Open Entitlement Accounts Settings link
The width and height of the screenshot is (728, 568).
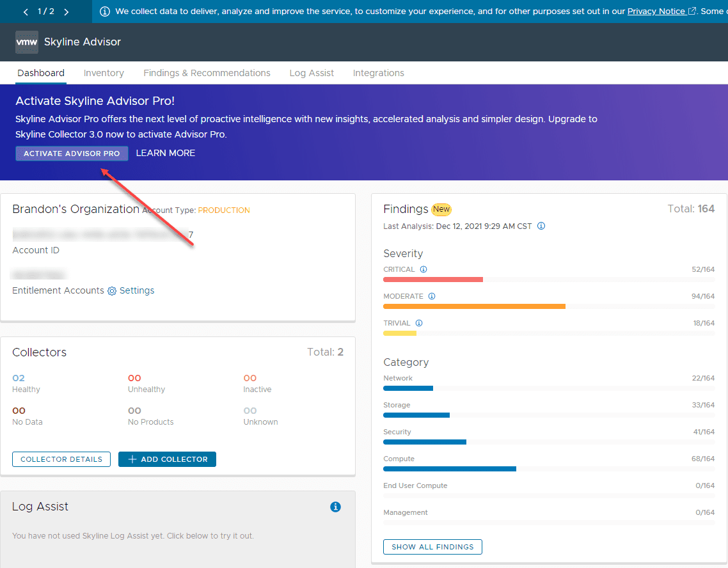point(136,290)
